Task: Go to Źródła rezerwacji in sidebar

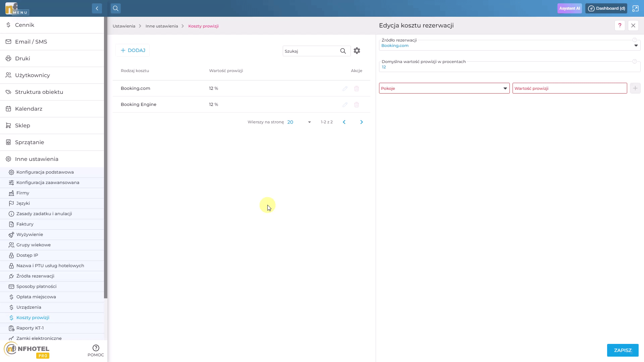Action: click(x=35, y=276)
